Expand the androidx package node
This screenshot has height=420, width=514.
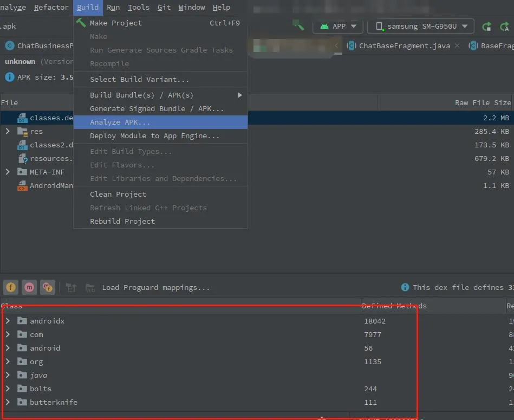(8, 321)
